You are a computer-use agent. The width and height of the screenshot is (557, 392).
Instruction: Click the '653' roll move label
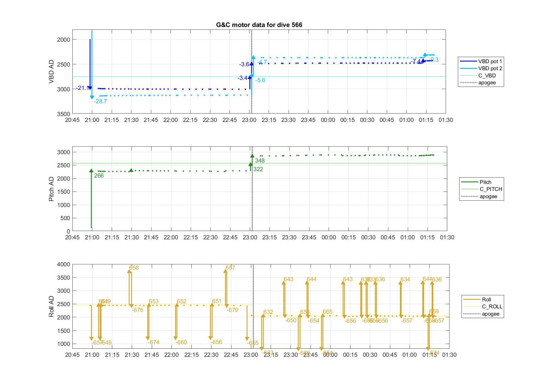click(154, 301)
